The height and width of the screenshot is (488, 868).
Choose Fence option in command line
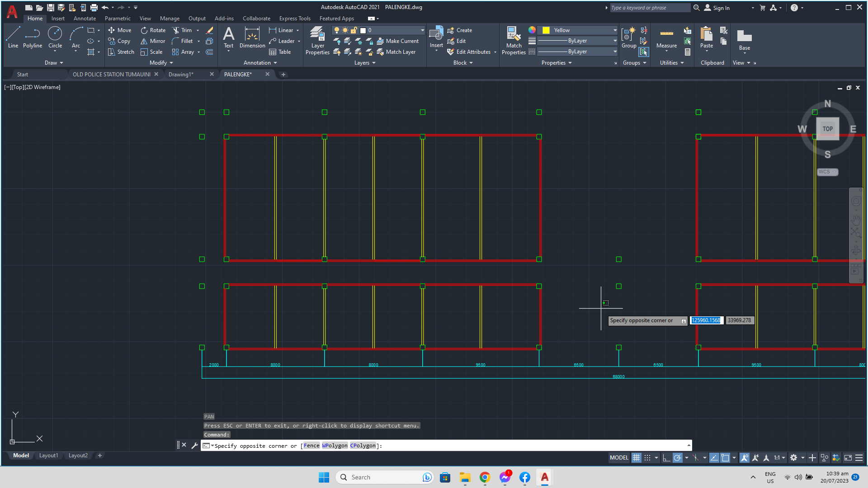311,446
